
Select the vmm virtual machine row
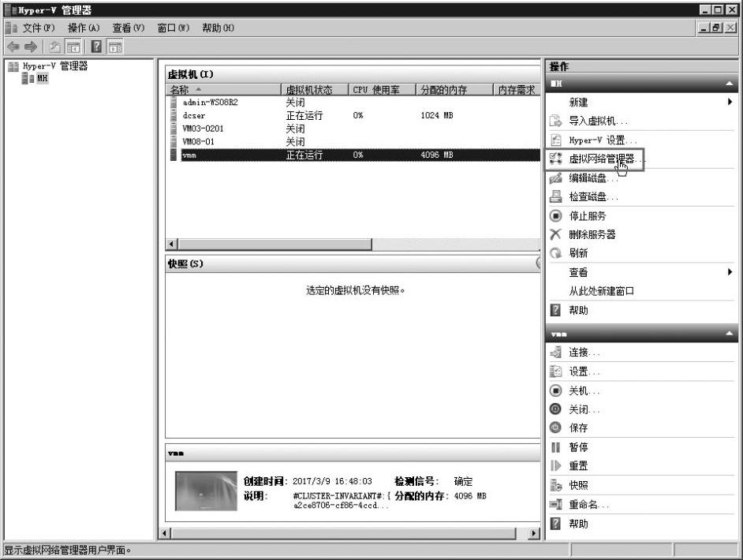coord(354,155)
